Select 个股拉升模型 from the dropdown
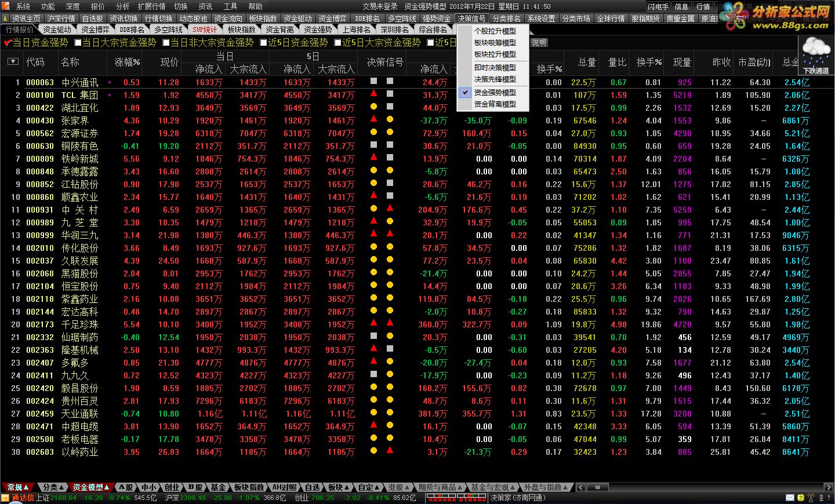The height and width of the screenshot is (504, 835). tap(494, 31)
